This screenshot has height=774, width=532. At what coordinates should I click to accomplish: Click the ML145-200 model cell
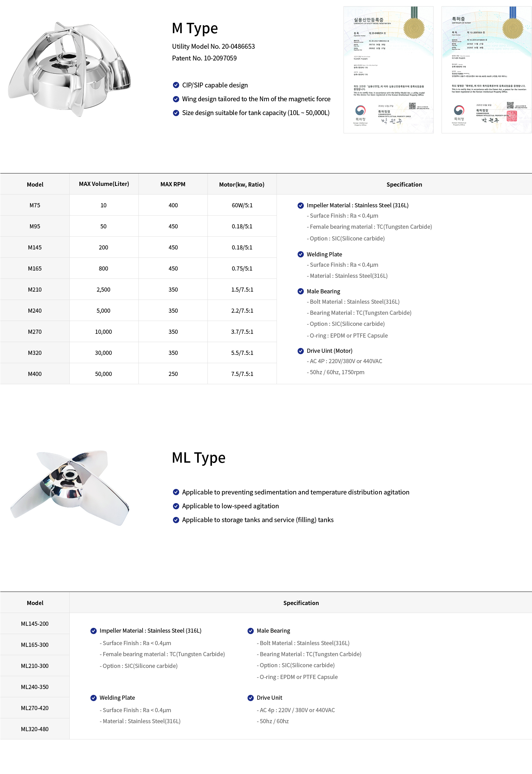35,624
